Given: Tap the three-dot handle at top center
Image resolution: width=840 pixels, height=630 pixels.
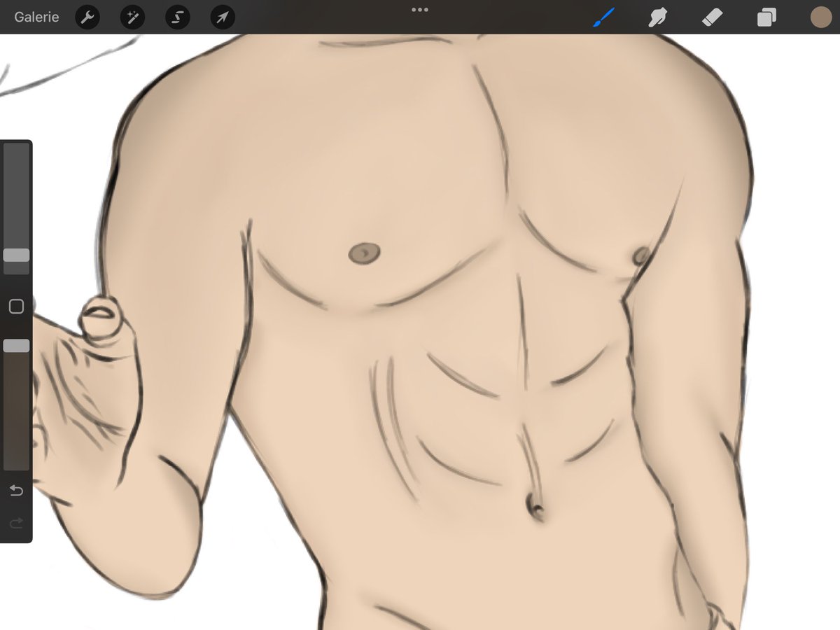Looking at the screenshot, I should tap(420, 10).
